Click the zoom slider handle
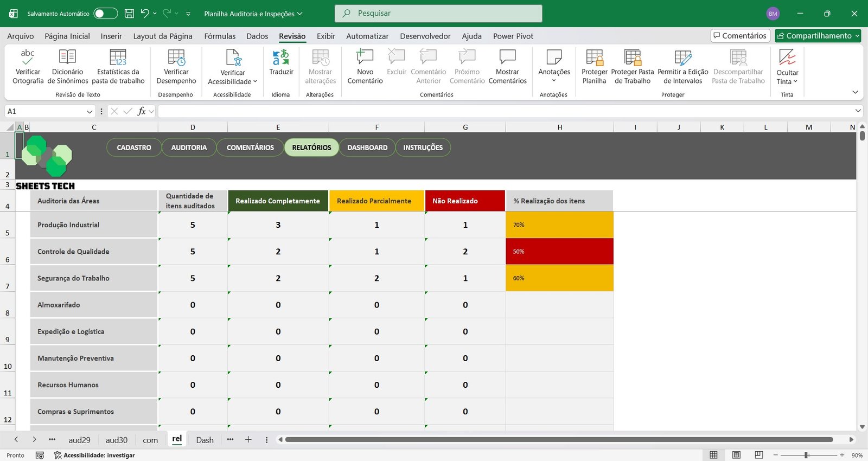This screenshot has width=868, height=461. [x=807, y=455]
